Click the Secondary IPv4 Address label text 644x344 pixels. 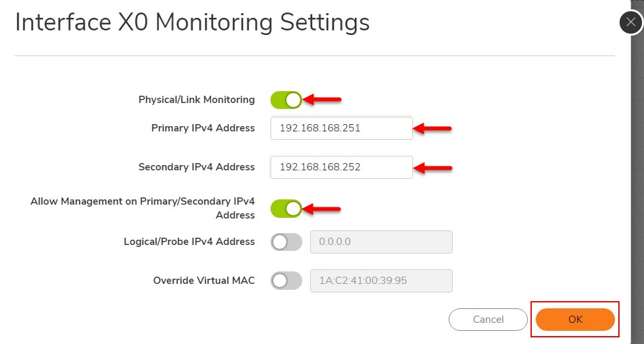coord(196,167)
